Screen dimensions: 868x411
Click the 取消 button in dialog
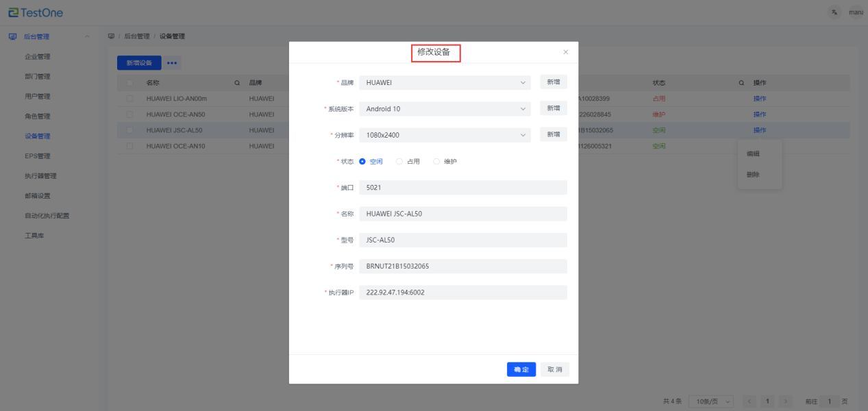554,369
